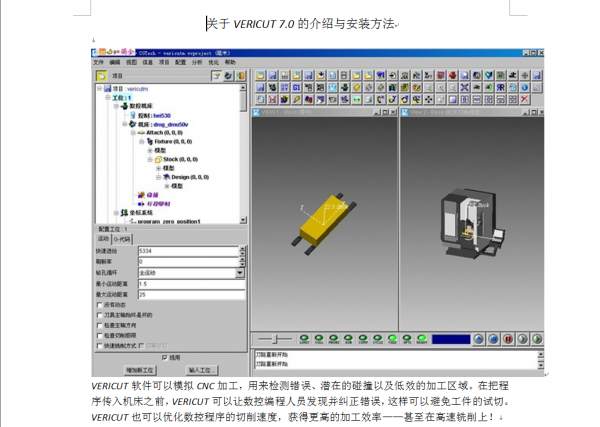Click the G1 toolbar icon
Viewport: 600px width, 427px height.
[296, 87]
